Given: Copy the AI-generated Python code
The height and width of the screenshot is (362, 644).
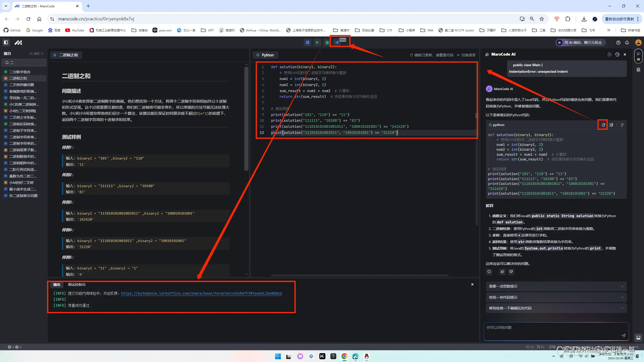Looking at the screenshot, I should point(603,125).
